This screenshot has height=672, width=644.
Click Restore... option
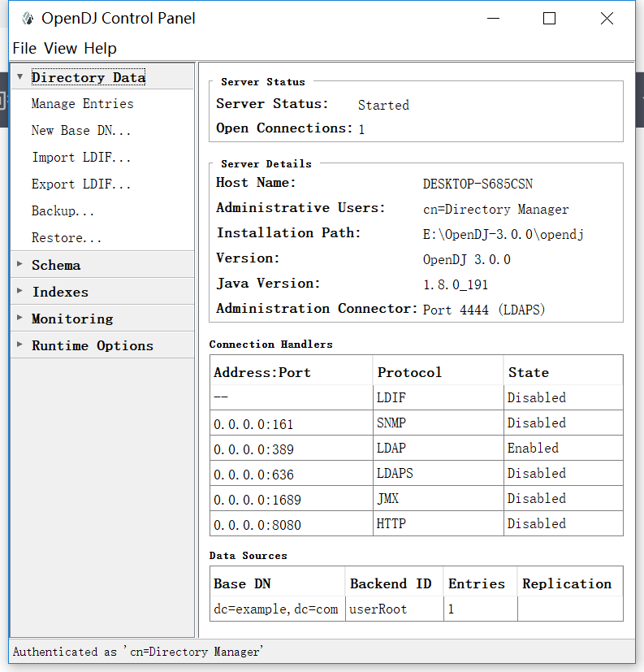(x=67, y=237)
